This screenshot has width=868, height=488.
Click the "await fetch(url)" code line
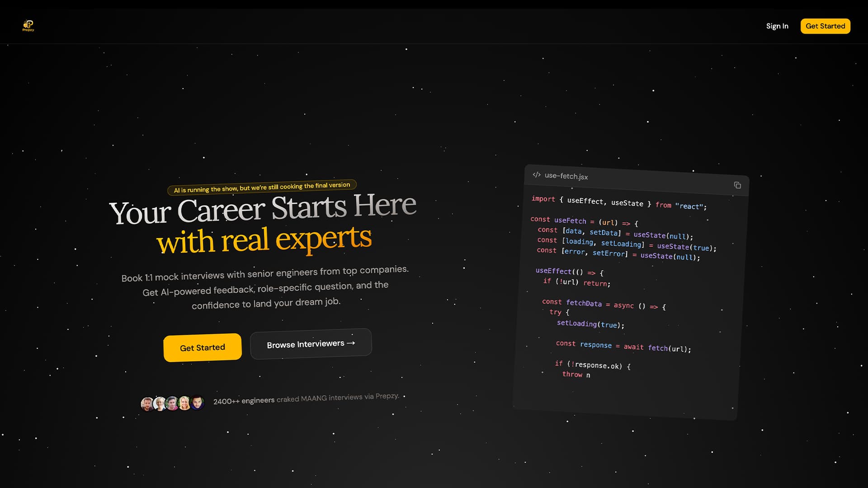pyautogui.click(x=623, y=346)
